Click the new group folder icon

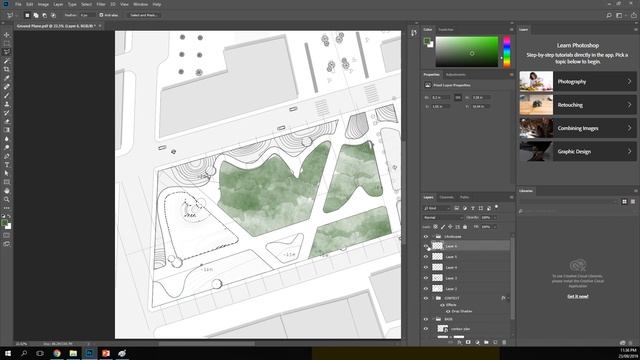[x=486, y=342]
